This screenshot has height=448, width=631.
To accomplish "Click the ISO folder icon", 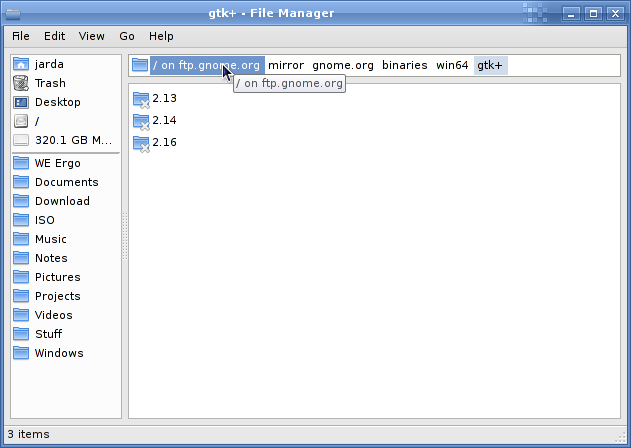I will [x=21, y=220].
